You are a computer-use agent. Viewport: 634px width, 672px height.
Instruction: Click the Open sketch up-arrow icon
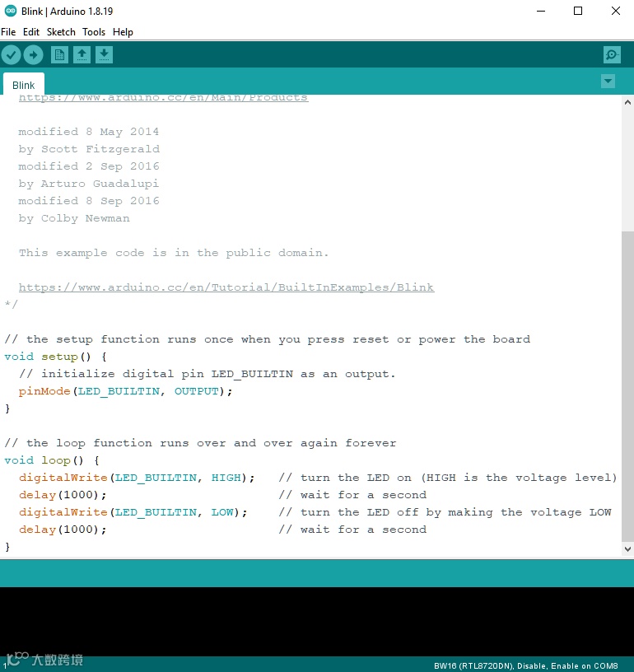click(82, 55)
